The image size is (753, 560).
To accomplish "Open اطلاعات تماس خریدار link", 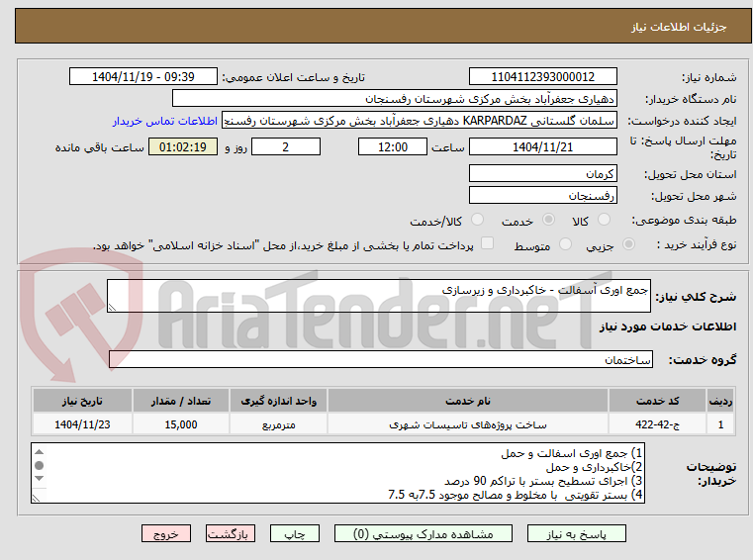I will tap(165, 121).
